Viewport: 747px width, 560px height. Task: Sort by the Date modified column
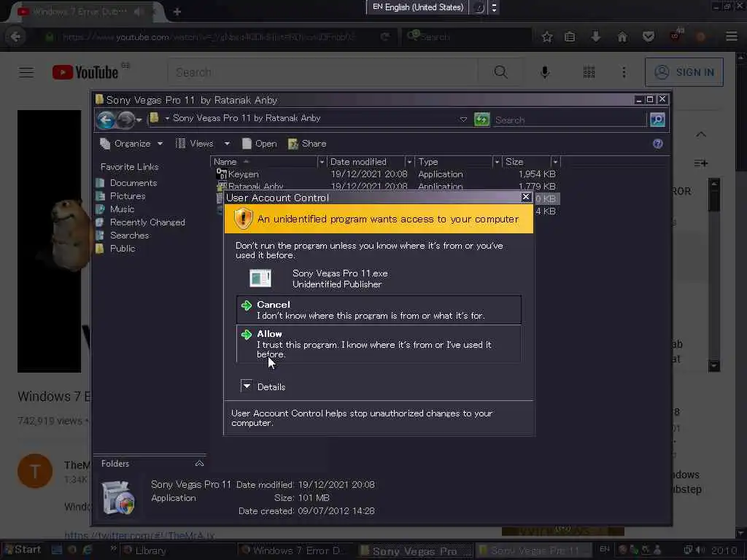[x=366, y=162]
